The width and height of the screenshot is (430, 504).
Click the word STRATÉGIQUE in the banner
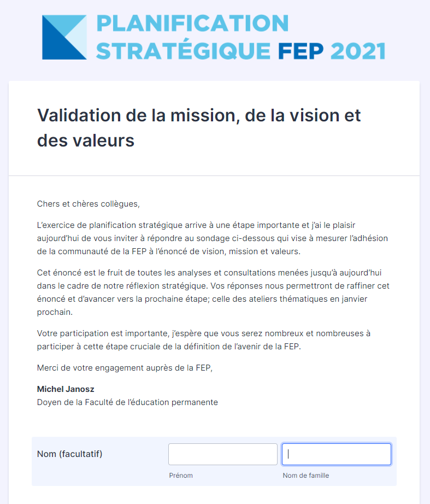click(183, 51)
